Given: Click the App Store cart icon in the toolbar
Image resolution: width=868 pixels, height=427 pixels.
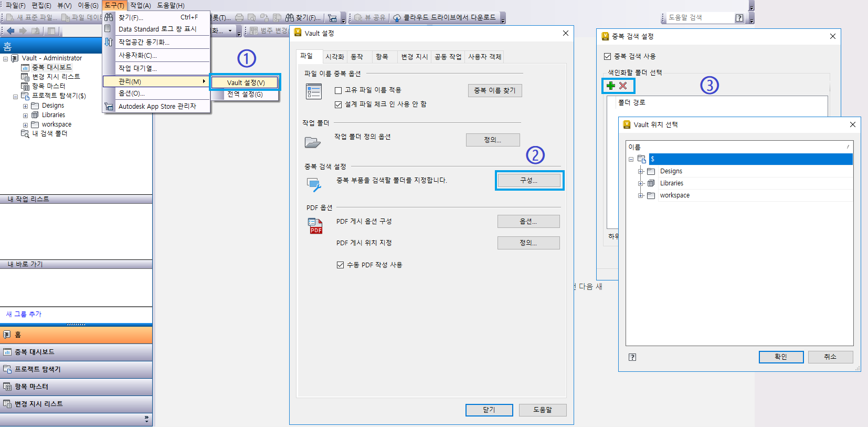Looking at the screenshot, I should pyautogui.click(x=332, y=18).
